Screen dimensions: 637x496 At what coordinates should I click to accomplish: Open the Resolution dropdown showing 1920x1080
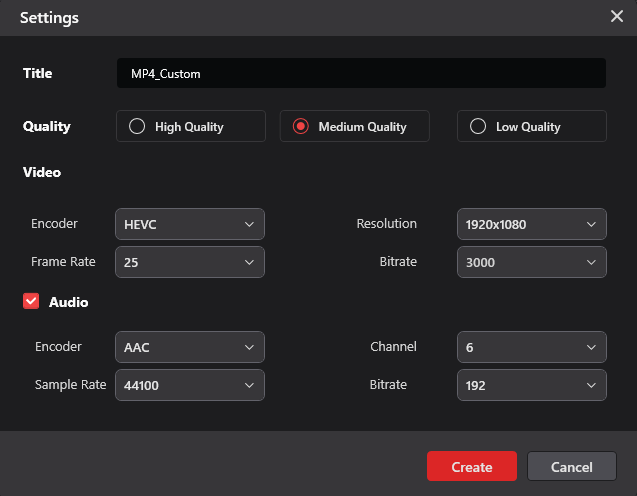[x=531, y=224]
